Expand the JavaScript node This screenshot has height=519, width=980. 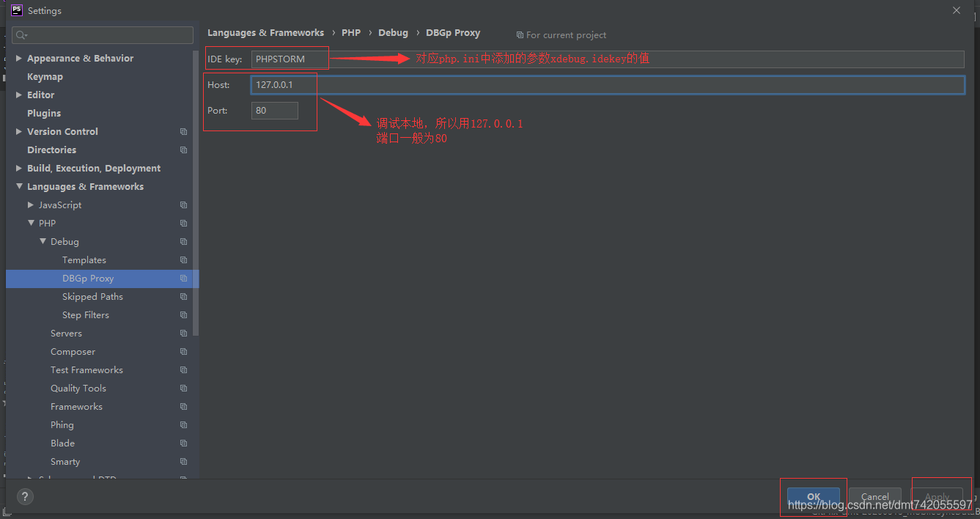(x=31, y=205)
